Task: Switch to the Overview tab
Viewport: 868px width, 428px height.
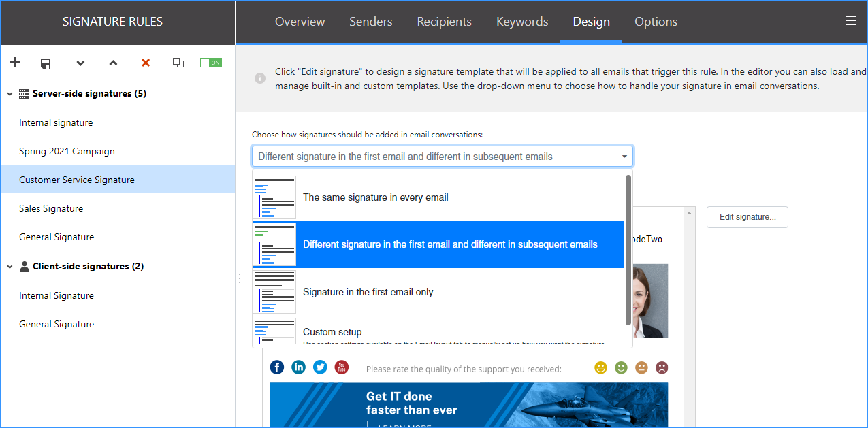Action: coord(300,22)
